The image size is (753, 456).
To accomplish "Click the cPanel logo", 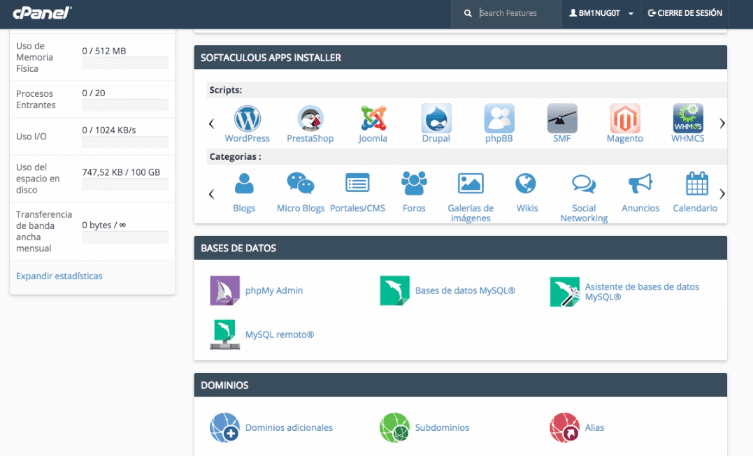I will (42, 13).
